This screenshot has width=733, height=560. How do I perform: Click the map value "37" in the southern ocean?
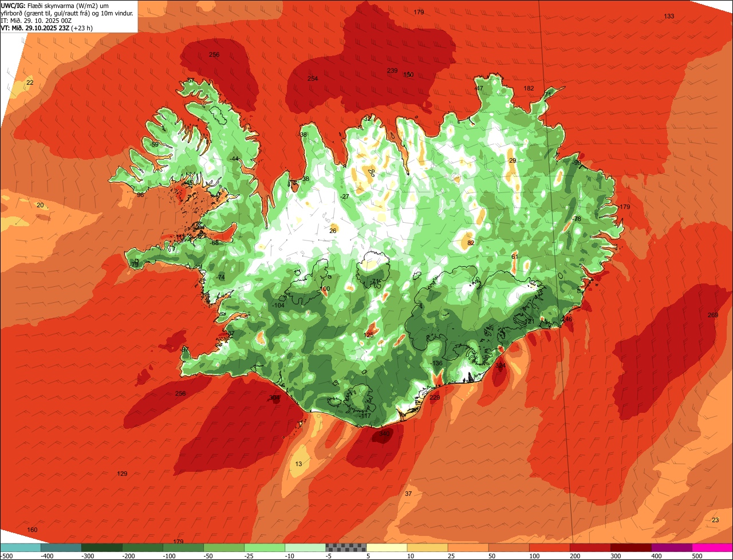(x=408, y=494)
